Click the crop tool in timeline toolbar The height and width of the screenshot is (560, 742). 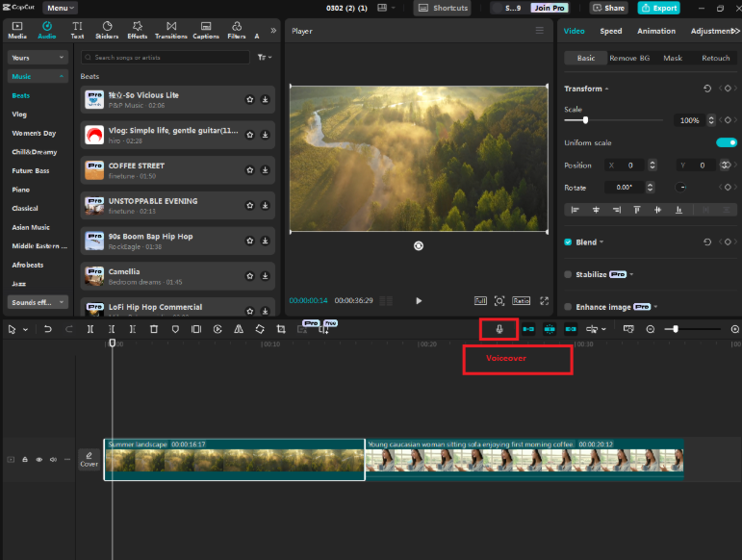[281, 329]
